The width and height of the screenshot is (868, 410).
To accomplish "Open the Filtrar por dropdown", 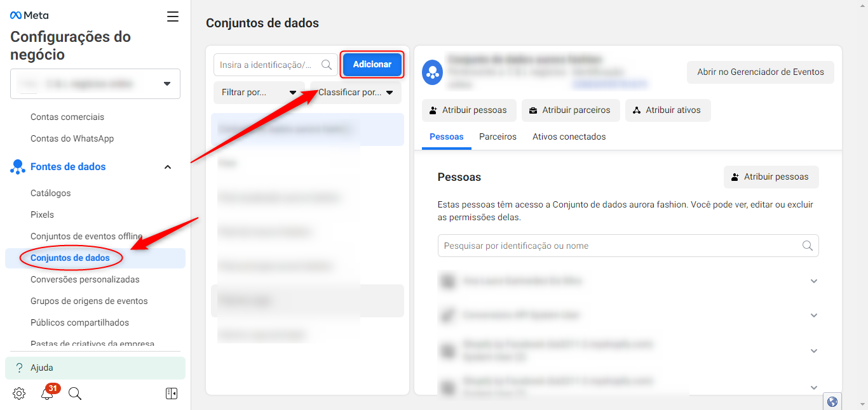I will tap(259, 92).
